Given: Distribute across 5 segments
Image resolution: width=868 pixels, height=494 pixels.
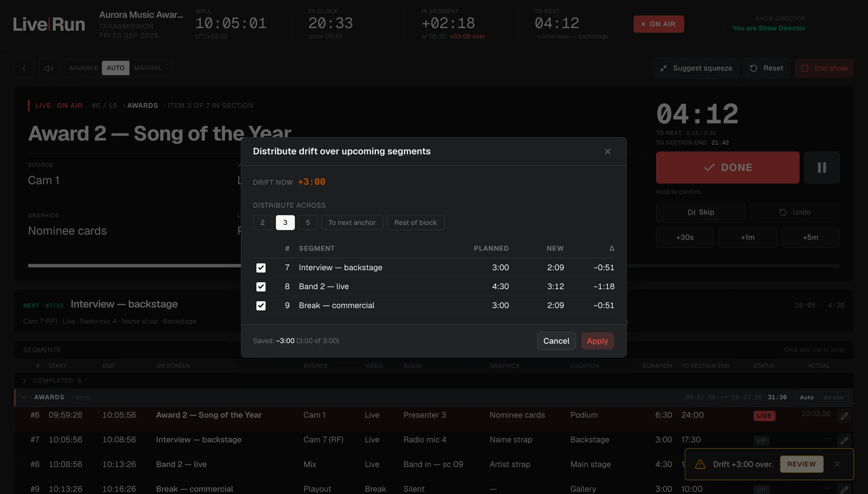Looking at the screenshot, I should click(x=308, y=223).
